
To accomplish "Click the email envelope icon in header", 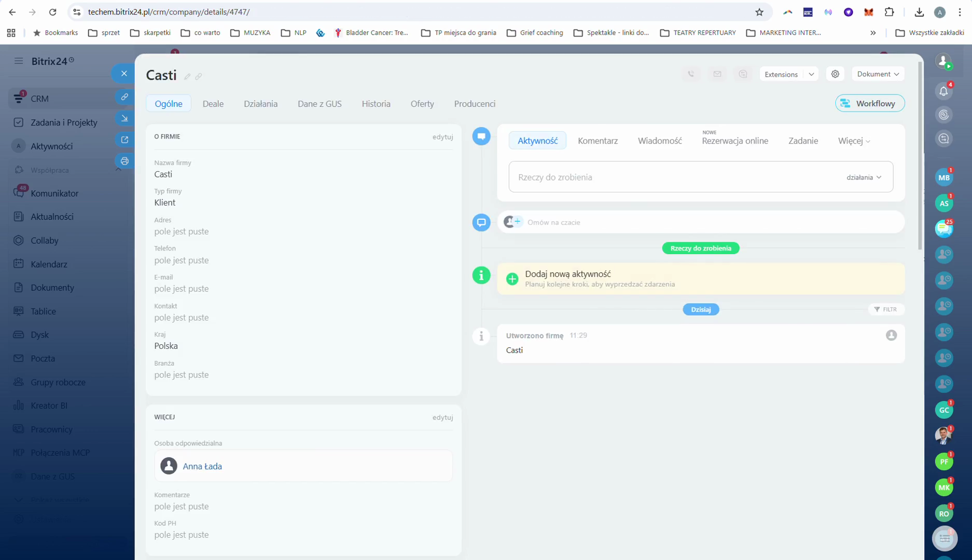I will coord(717,74).
